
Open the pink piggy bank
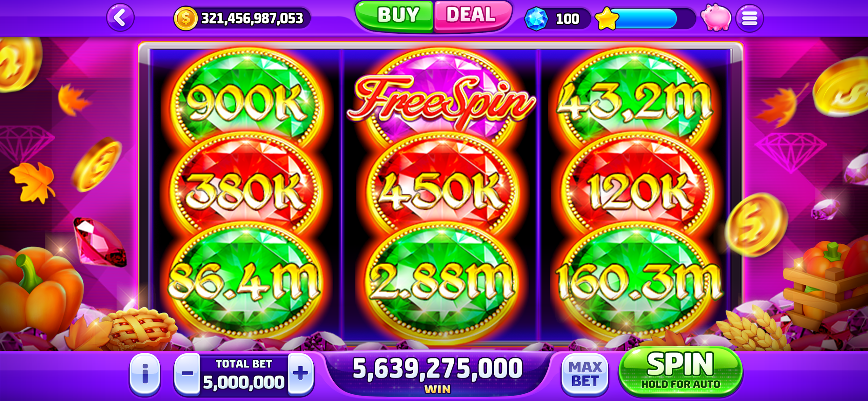tap(716, 17)
